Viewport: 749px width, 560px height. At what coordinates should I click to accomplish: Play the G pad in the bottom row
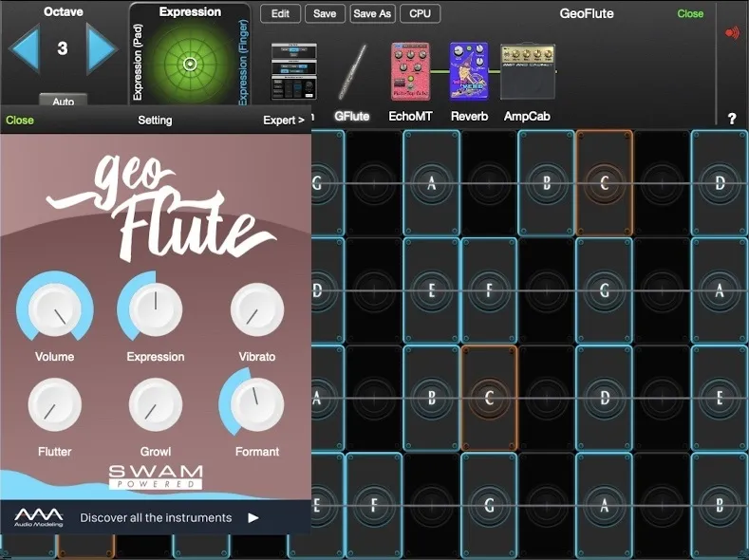489,505
